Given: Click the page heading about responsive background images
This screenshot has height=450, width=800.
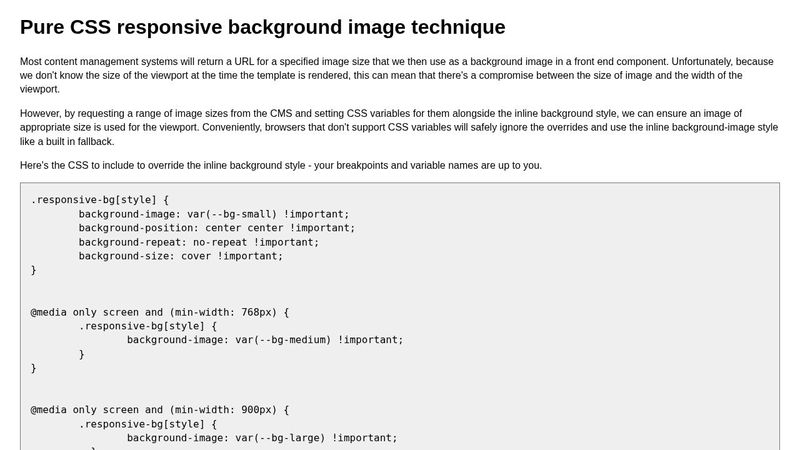Looking at the screenshot, I should [262, 27].
